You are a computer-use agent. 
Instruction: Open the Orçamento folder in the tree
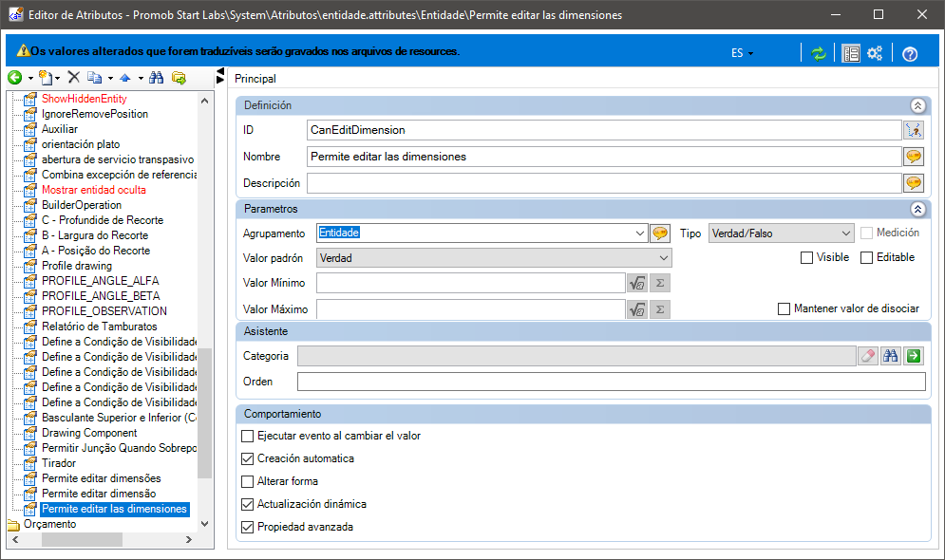pos(49,524)
